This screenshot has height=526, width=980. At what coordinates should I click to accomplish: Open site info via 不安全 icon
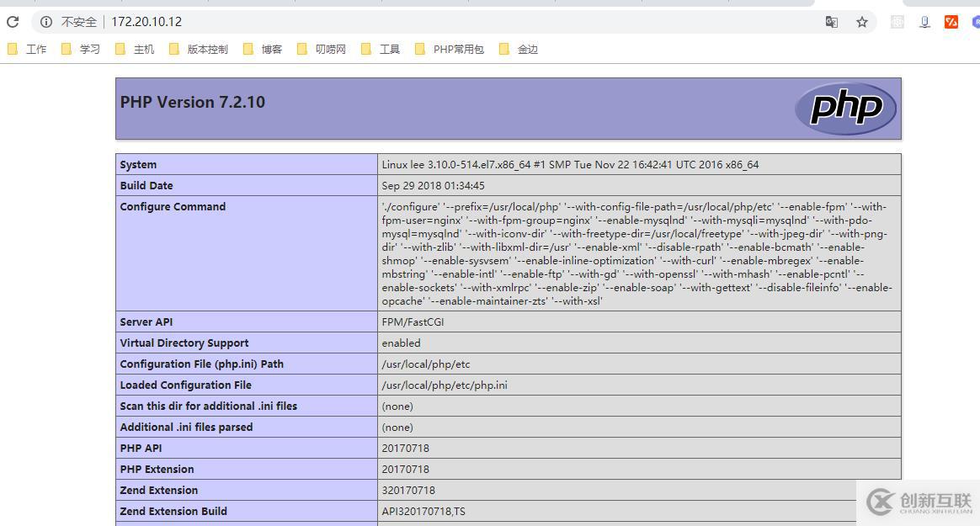[46, 22]
